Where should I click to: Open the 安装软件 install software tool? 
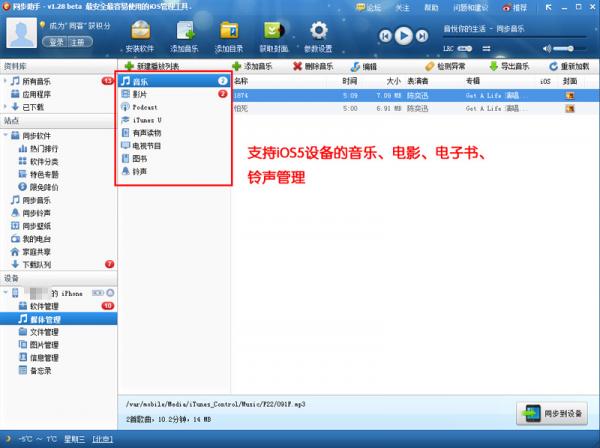[x=140, y=36]
